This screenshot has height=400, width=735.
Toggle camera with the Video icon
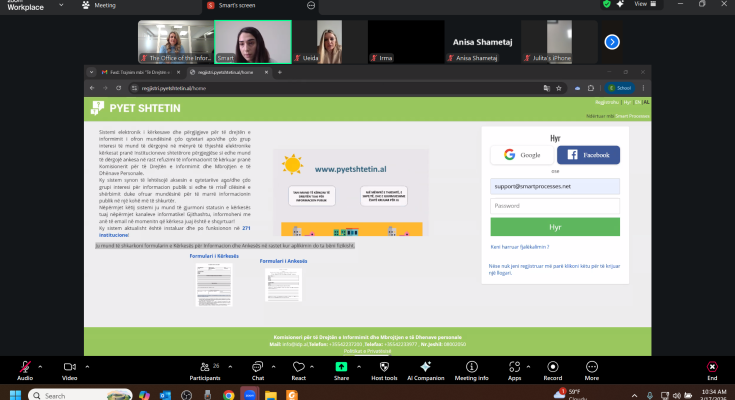click(70, 367)
